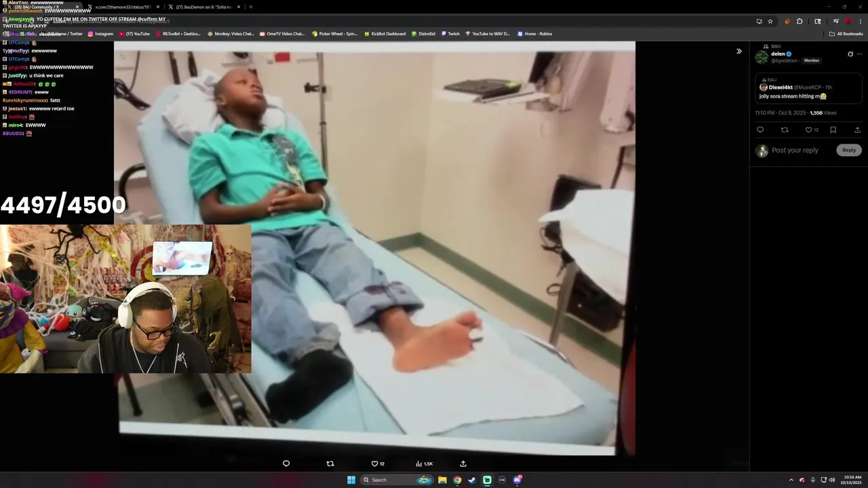
Task: Open Monkey Video Chat bookmark
Action: (x=231, y=34)
